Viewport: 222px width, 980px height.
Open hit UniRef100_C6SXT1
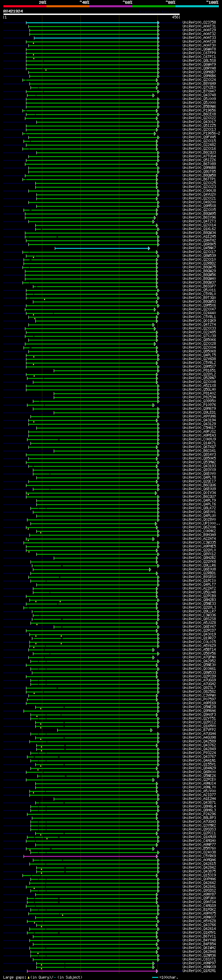199,959
